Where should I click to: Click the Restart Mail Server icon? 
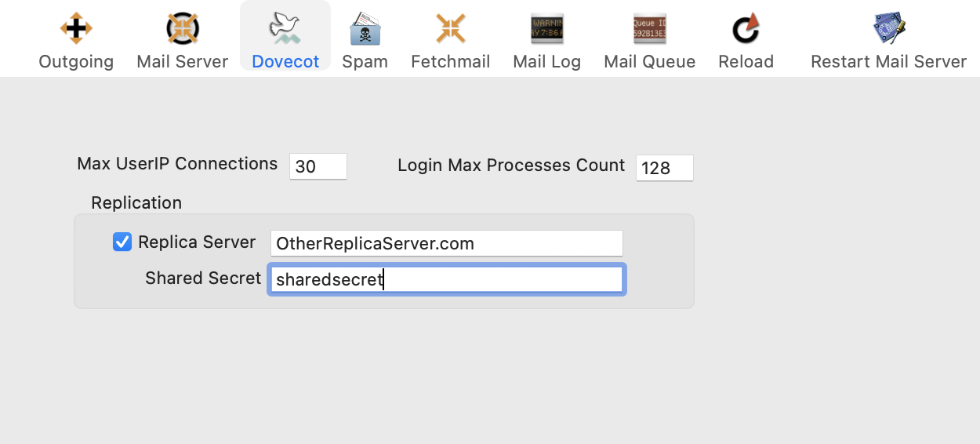point(888,29)
